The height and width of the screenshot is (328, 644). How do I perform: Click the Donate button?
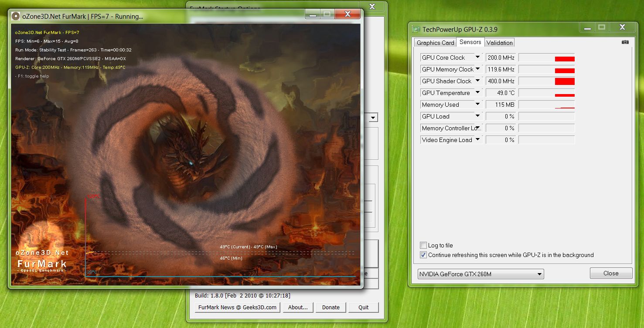tap(331, 307)
